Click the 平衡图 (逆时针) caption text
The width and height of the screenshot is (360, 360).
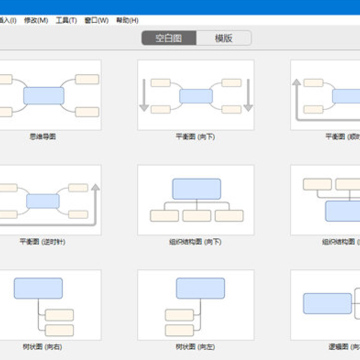pyautogui.click(x=43, y=242)
